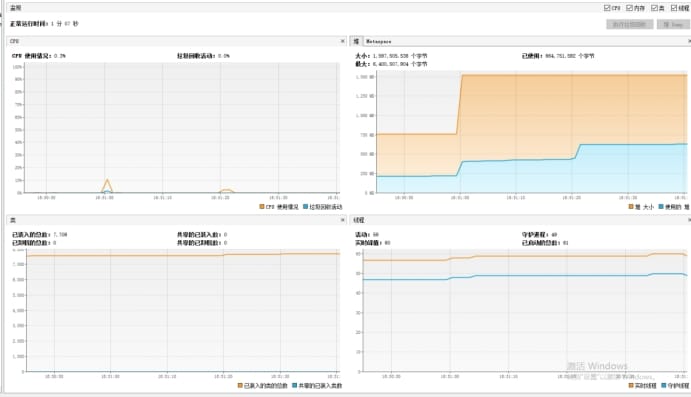Click the 已启动的总数 threads label
Viewport: 691px width, 397px height.
pos(545,243)
